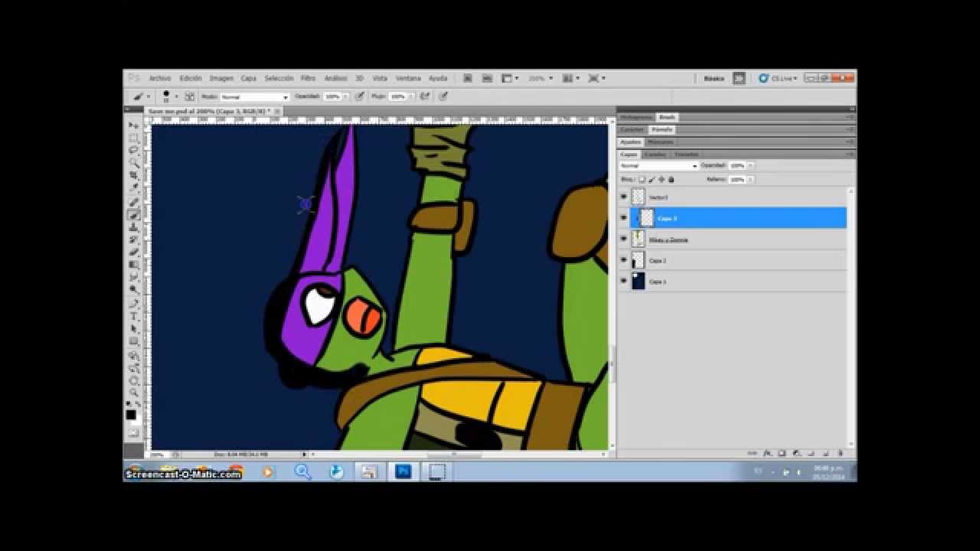Open the Filtro menu

(x=309, y=78)
